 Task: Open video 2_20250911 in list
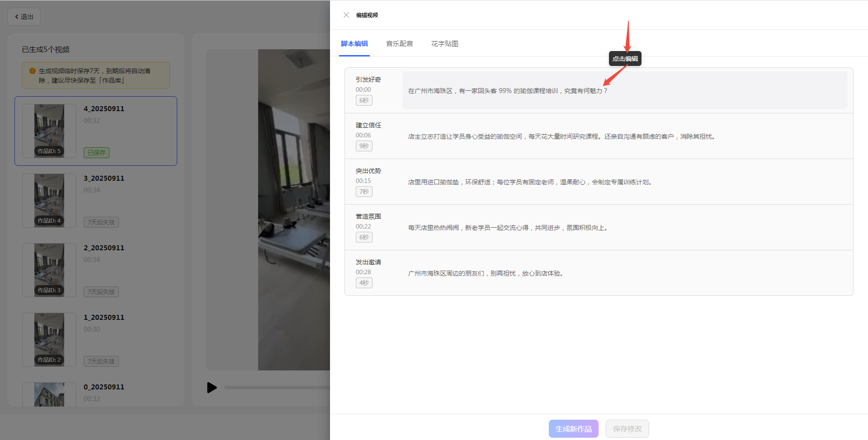[49, 270]
